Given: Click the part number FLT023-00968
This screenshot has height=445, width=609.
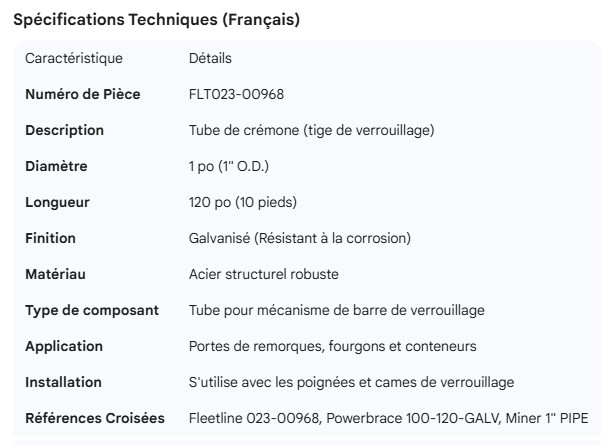Looking at the screenshot, I should [235, 94].
